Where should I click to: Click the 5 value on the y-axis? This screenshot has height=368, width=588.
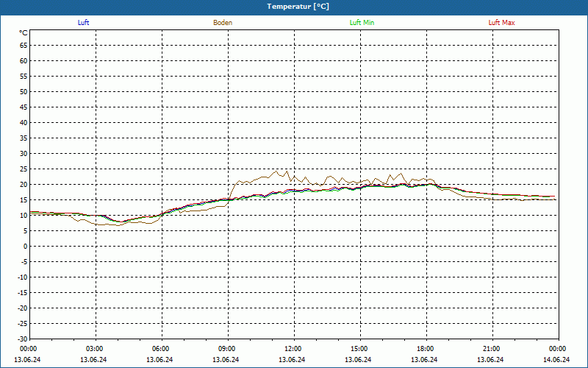tap(26, 231)
